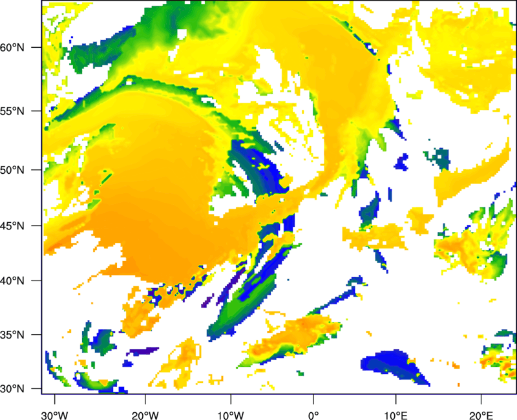The width and height of the screenshot is (517, 420).
Task: Click the 60°N latitude label
Action: point(12,48)
